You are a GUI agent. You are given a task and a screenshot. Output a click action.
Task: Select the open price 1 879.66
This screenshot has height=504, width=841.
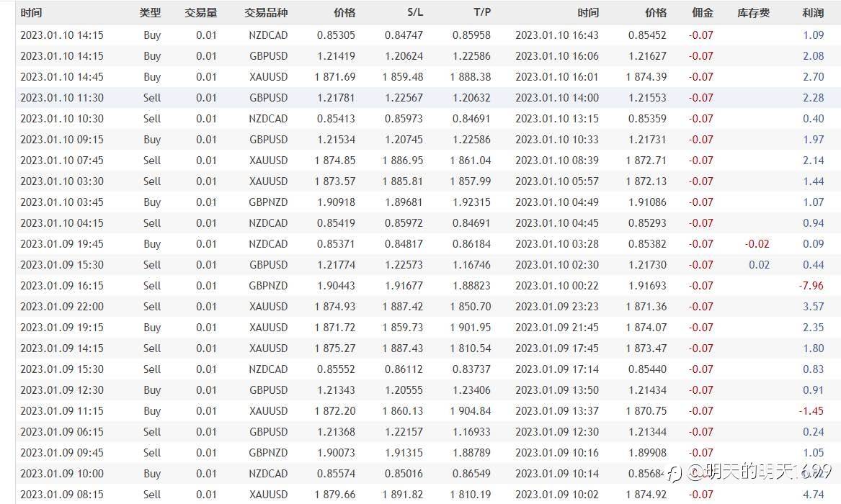tap(334, 495)
